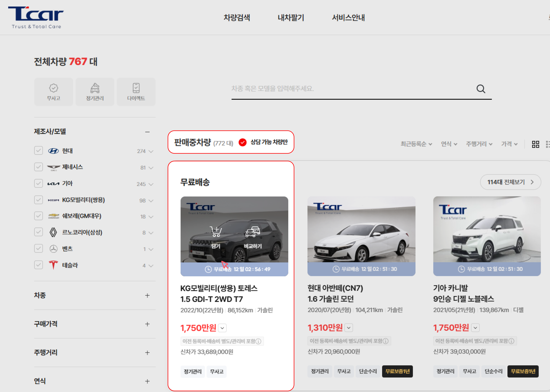Expand 기아 model list chevron
Image resolution: width=550 pixels, height=392 pixels.
coord(151,184)
